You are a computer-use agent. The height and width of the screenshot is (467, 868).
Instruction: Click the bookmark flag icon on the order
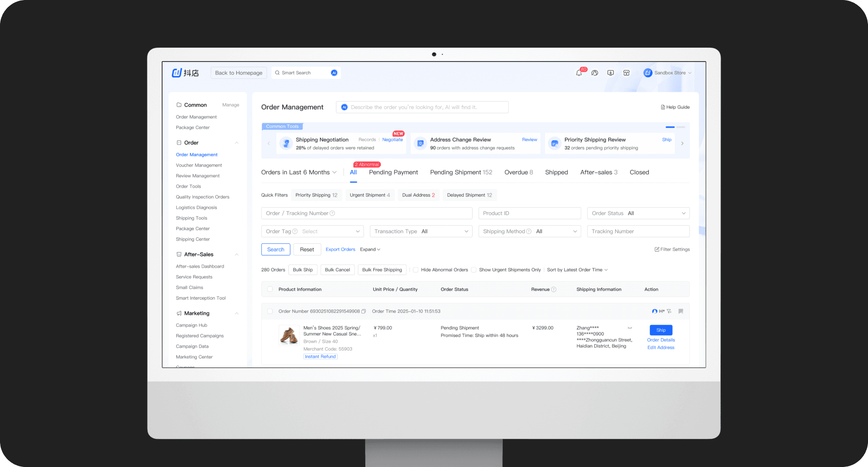point(681,311)
